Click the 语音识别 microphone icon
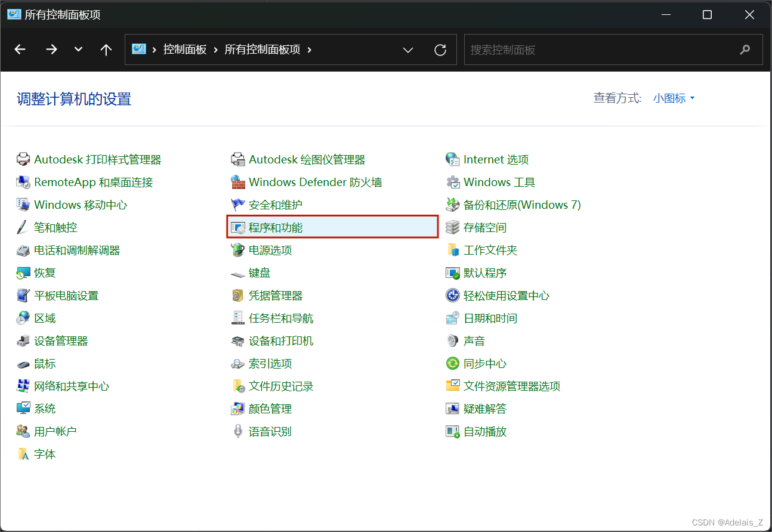 click(238, 431)
